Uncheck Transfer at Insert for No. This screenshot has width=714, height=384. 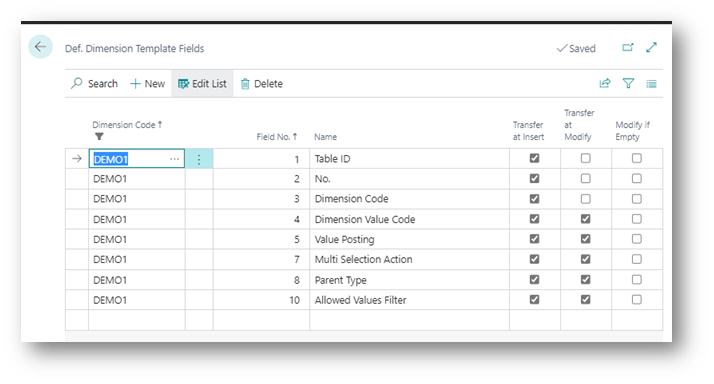tap(535, 179)
